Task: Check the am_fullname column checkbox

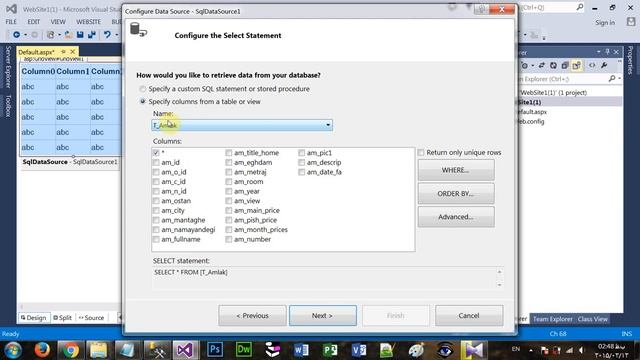Action: click(156, 239)
